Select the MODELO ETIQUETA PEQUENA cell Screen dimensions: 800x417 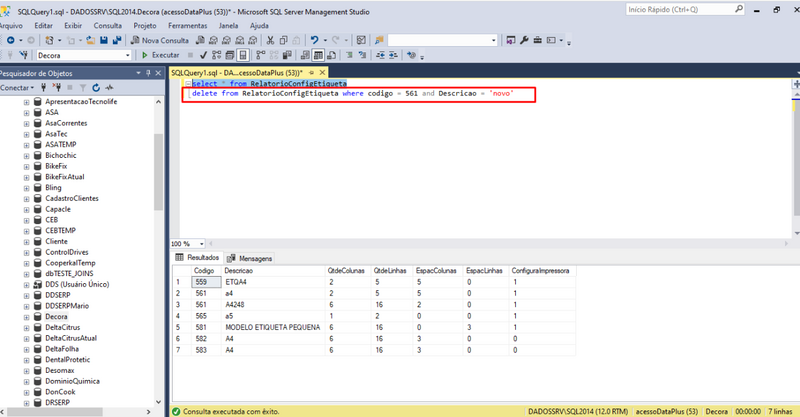click(273, 327)
